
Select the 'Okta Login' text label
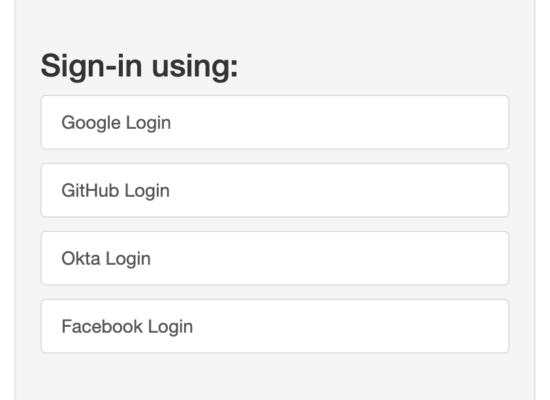tap(106, 259)
